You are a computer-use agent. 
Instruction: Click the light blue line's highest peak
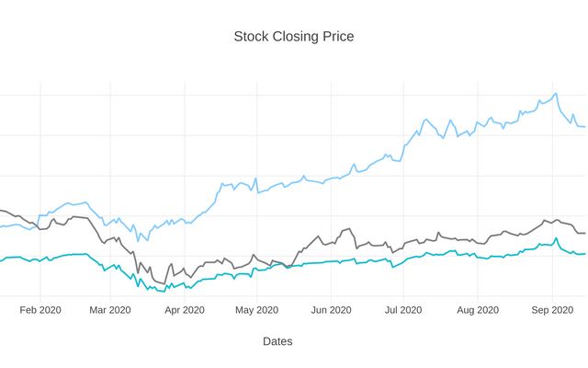pyautogui.click(x=555, y=93)
